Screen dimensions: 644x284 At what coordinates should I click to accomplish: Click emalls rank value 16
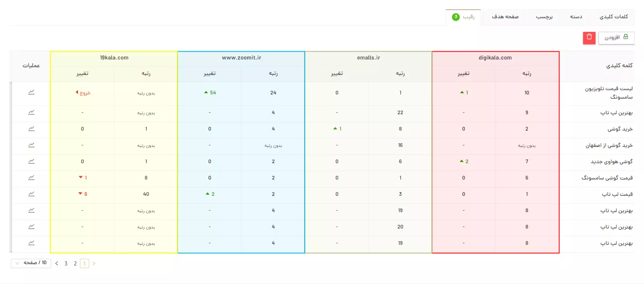(400, 145)
